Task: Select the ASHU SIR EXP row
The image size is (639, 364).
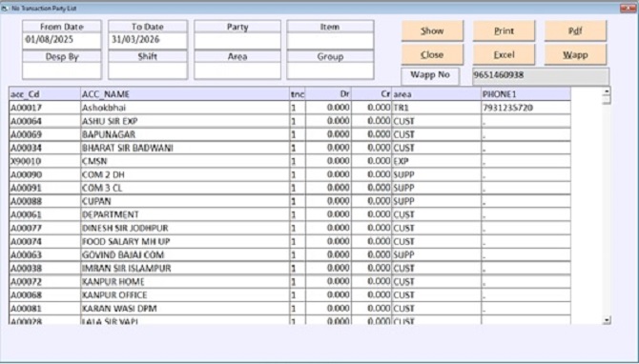Action: point(290,121)
